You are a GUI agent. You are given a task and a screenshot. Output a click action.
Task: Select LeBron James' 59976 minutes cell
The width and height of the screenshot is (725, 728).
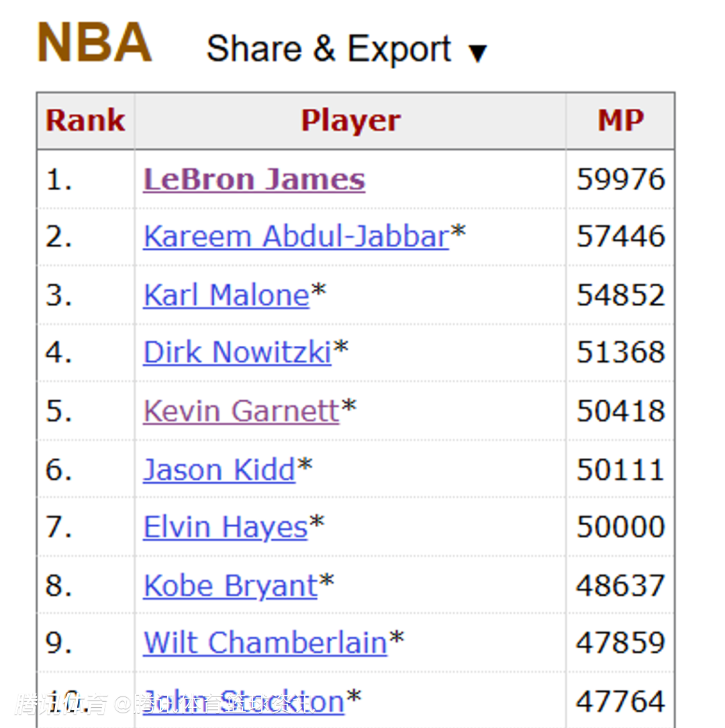(620, 179)
